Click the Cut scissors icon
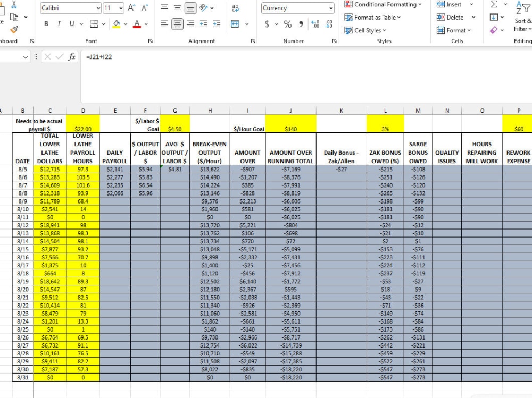The image size is (532, 398). click(14, 4)
